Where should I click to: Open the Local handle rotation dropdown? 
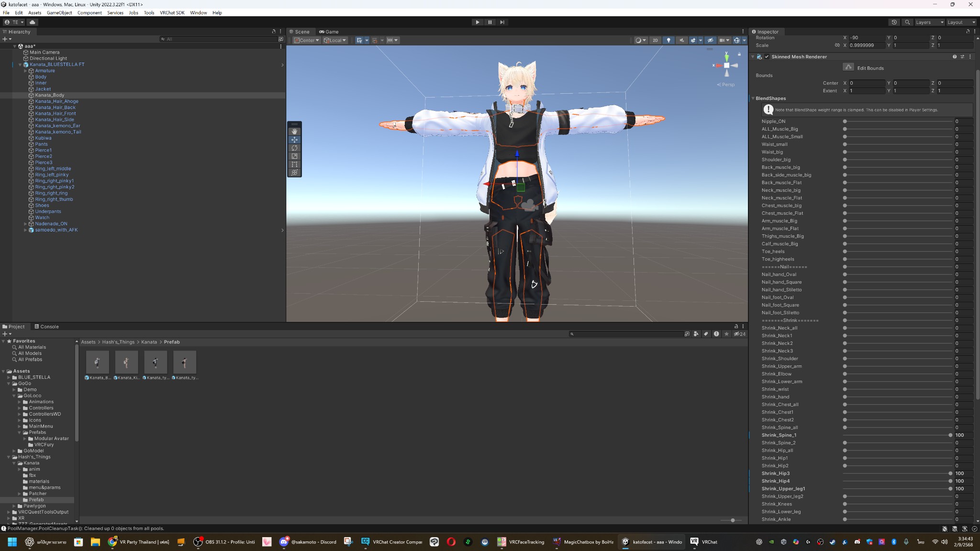[334, 40]
